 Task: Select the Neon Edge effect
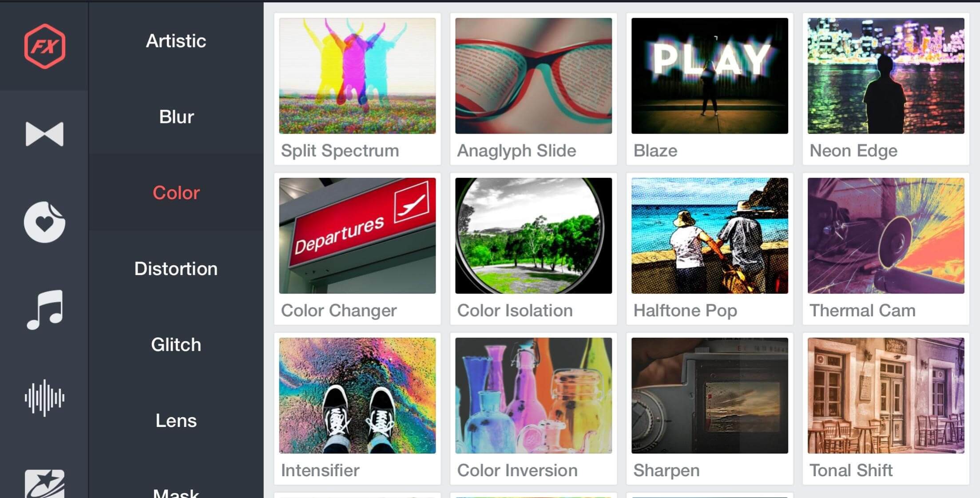[x=886, y=89]
